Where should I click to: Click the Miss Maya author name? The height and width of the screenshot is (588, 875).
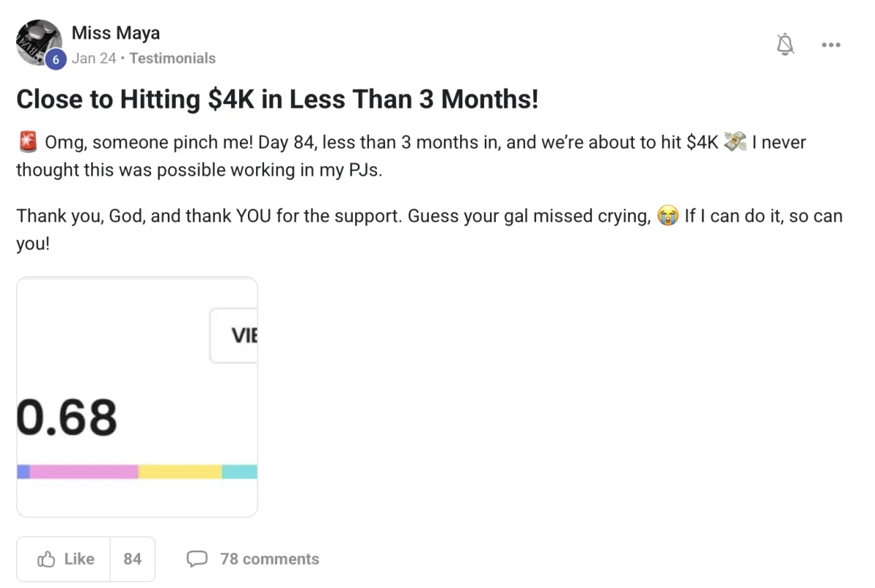[115, 34]
